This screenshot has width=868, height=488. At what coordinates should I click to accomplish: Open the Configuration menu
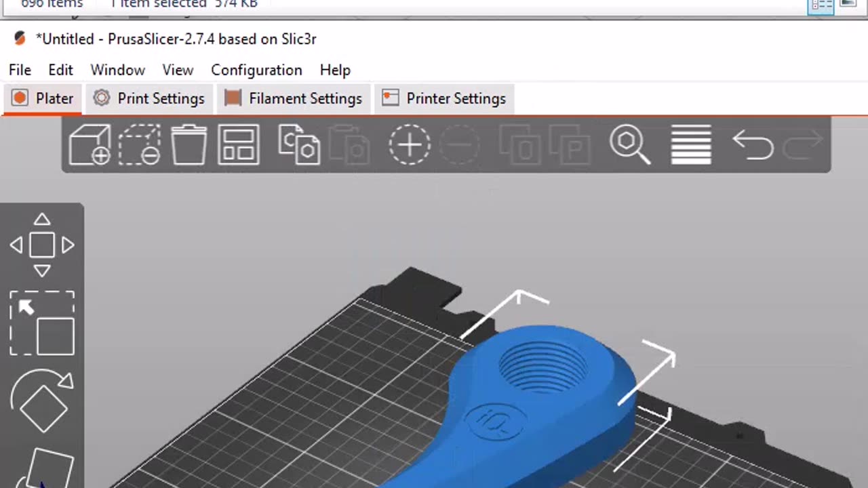256,70
